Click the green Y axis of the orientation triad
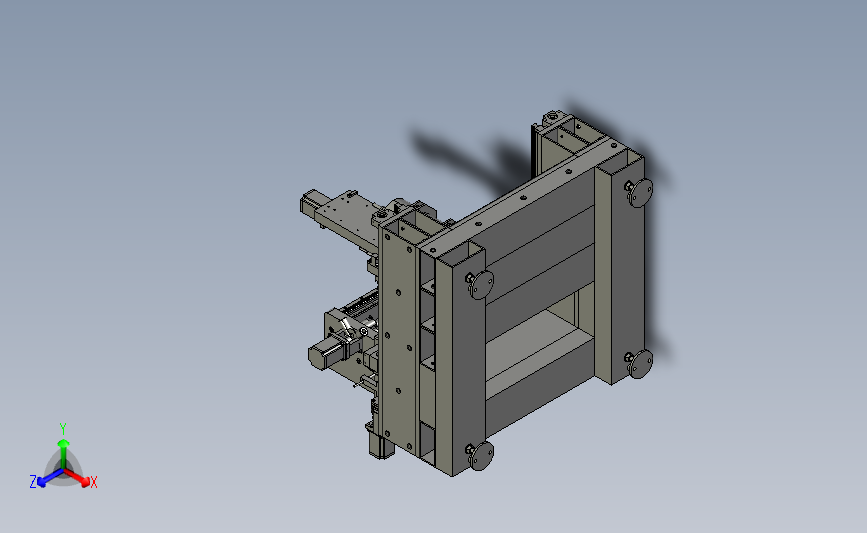The image size is (867, 533). (63, 454)
